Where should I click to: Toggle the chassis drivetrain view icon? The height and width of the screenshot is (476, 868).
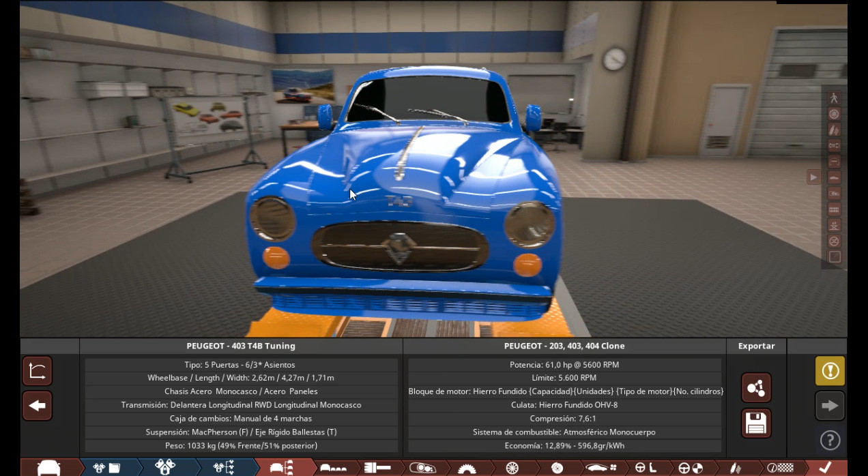click(834, 146)
